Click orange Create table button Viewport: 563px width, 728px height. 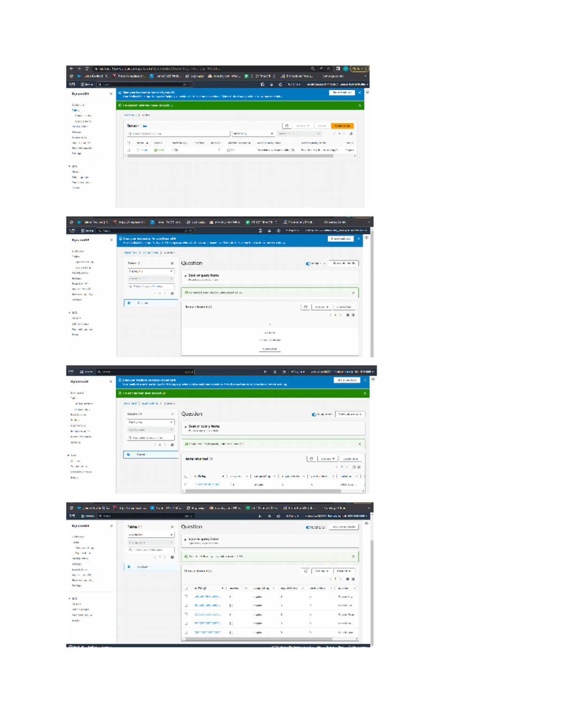342,126
